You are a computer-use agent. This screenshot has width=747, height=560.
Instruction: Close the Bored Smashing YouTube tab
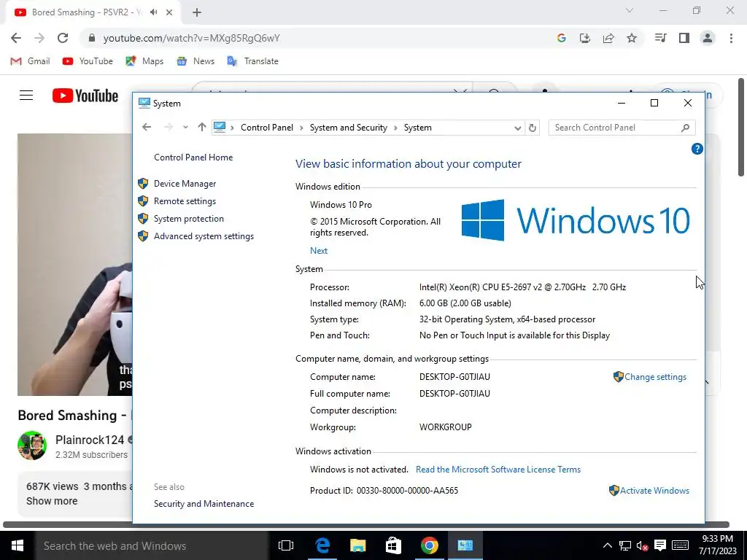tap(169, 13)
